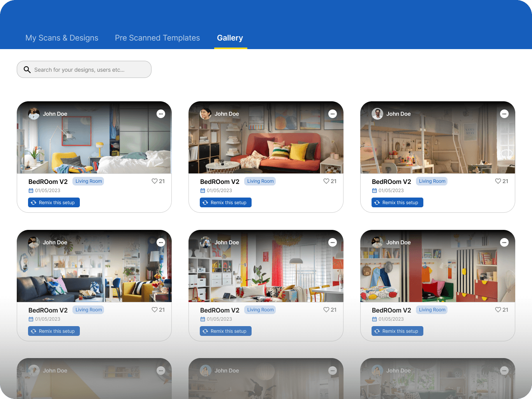Remix the red sofa room setup

[x=225, y=203]
